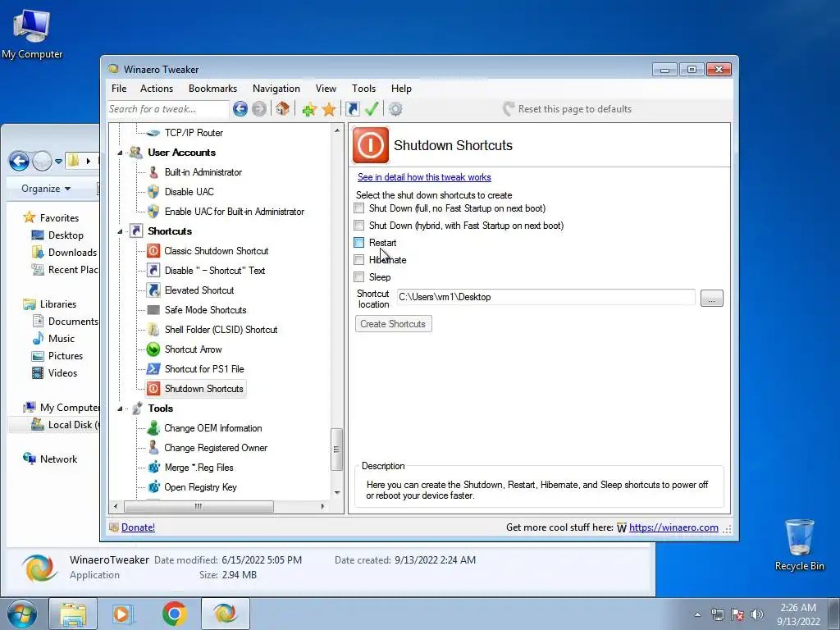Open the View menu

pyautogui.click(x=326, y=89)
